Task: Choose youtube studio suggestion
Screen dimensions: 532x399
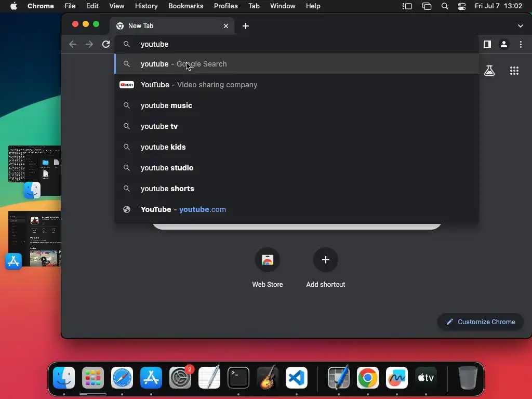Action: coord(297,168)
